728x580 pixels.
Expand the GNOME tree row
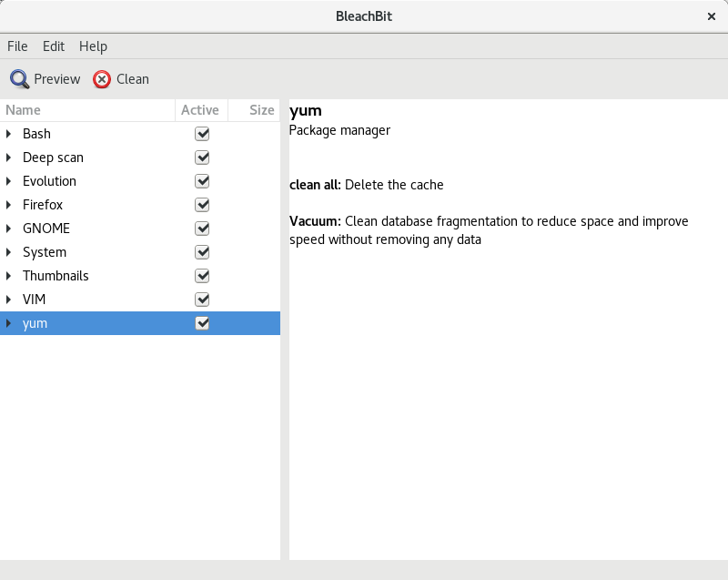pyautogui.click(x=8, y=229)
